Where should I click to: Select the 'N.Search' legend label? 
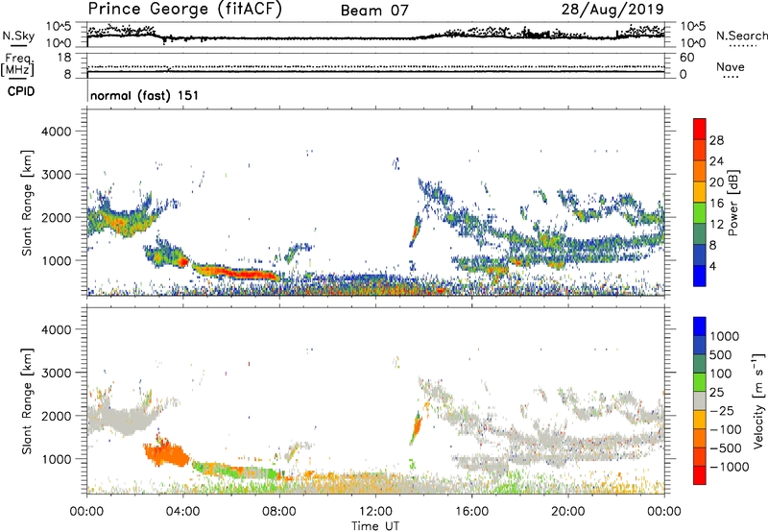click(x=742, y=36)
